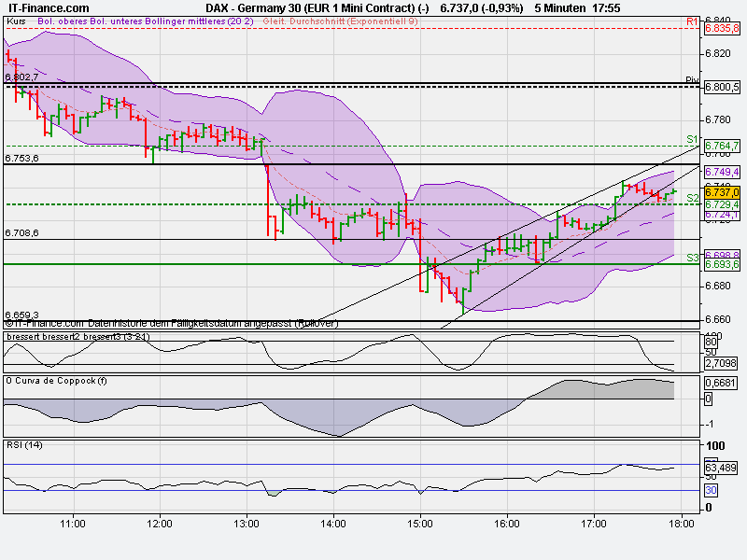Toggle the 'Bol. oberes' Bollinger band legend entry
The width and height of the screenshot is (747, 560).
pos(63,21)
